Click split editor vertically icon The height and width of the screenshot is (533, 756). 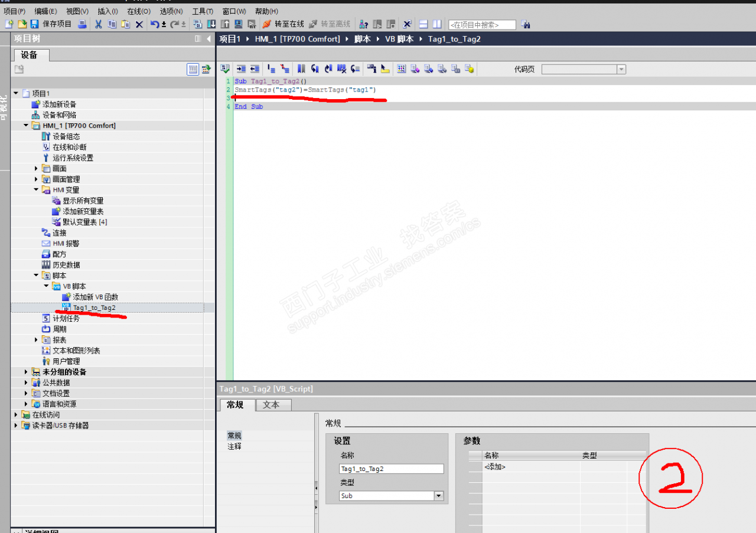tap(437, 24)
